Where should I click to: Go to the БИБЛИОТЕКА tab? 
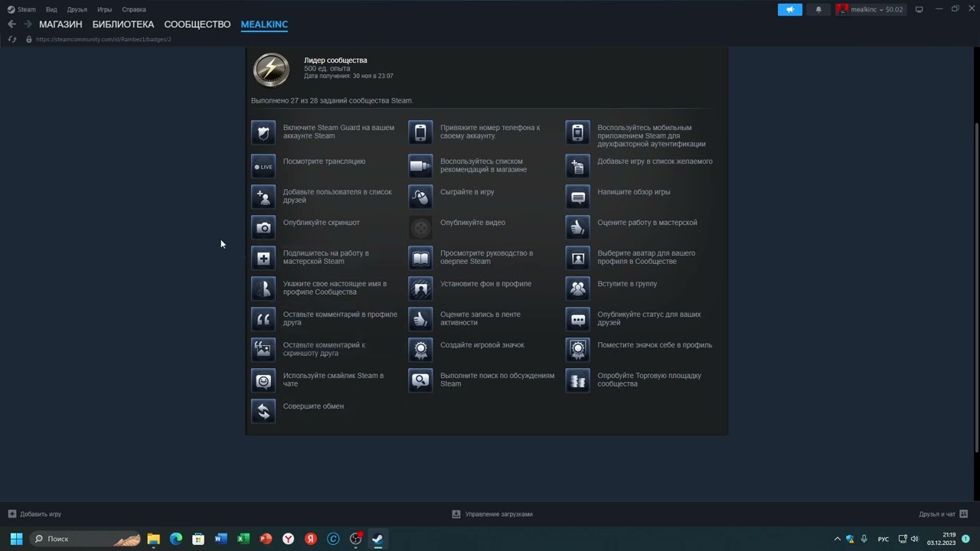click(123, 24)
